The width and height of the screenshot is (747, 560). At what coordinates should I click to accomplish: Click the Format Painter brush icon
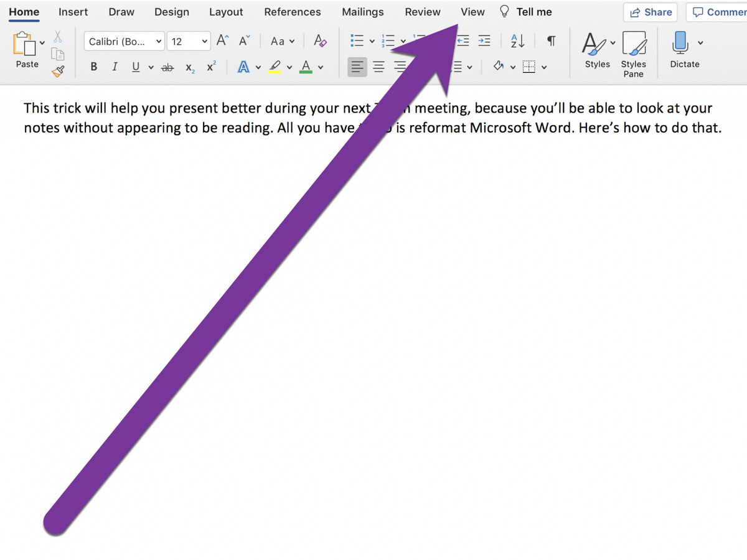click(58, 72)
